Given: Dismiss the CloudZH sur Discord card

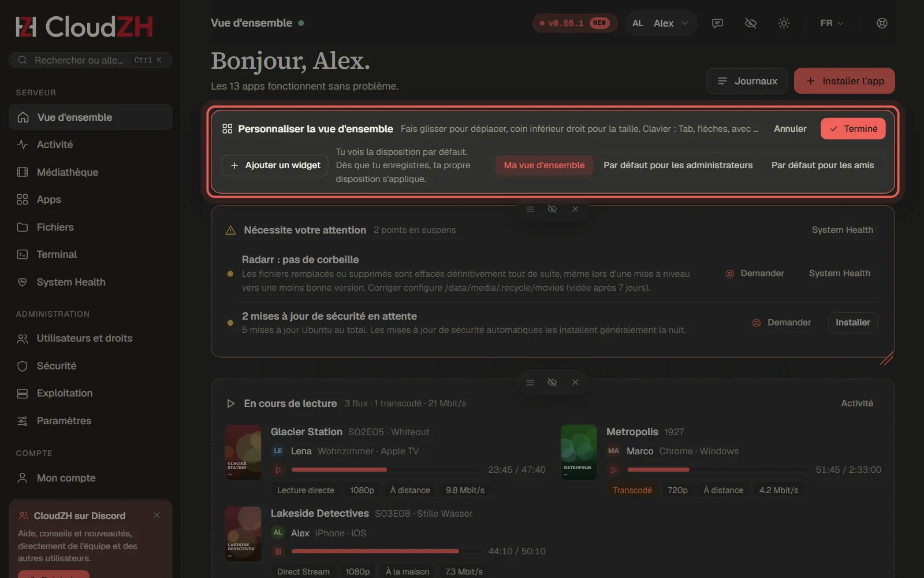Looking at the screenshot, I should (157, 515).
